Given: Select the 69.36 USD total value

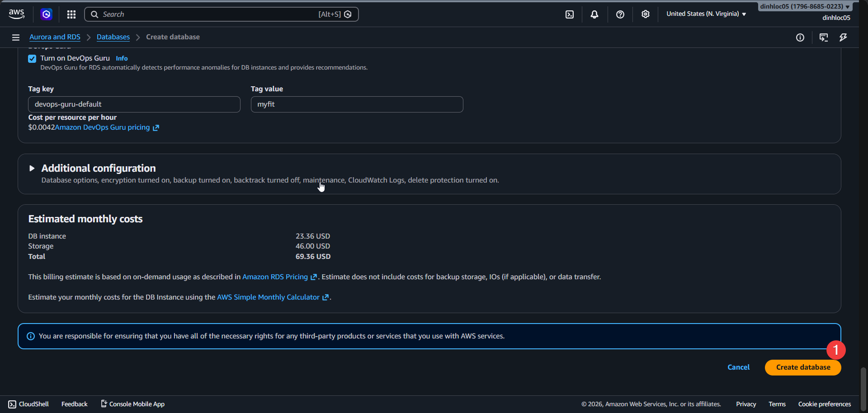Looking at the screenshot, I should click(x=313, y=257).
